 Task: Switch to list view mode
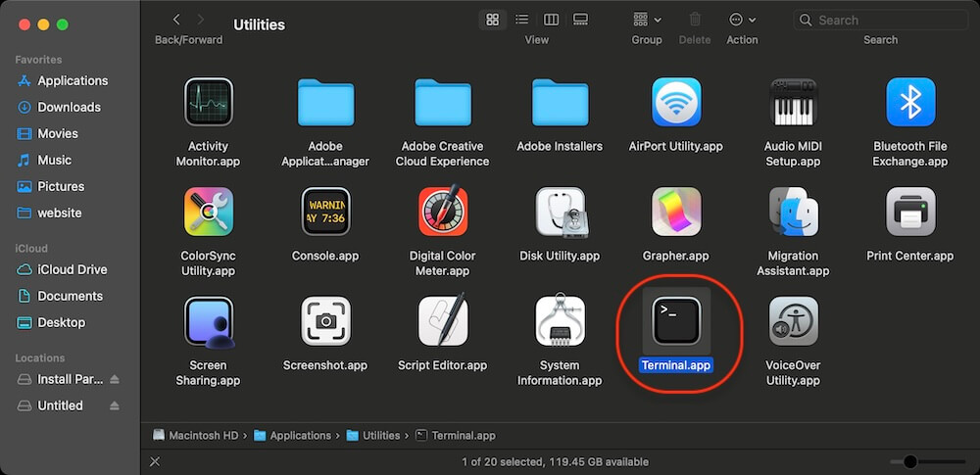[x=521, y=20]
